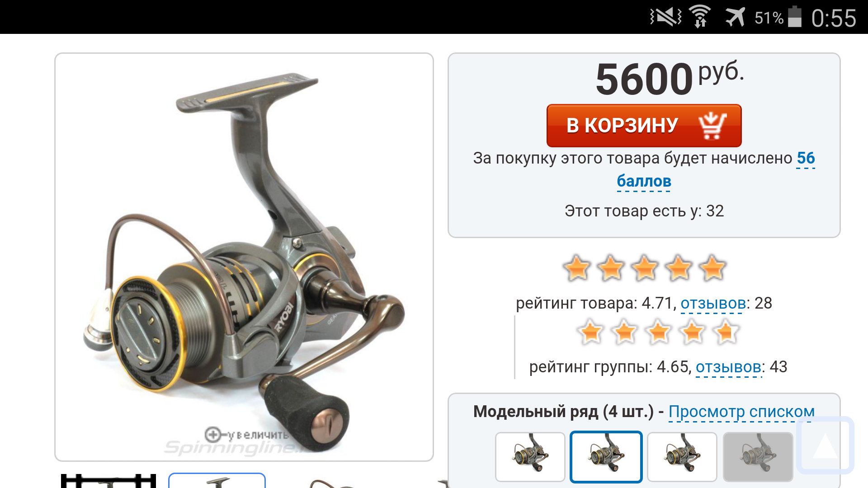Tap the airplane mode icon in the status bar
The width and height of the screenshot is (868, 488).
point(736,17)
